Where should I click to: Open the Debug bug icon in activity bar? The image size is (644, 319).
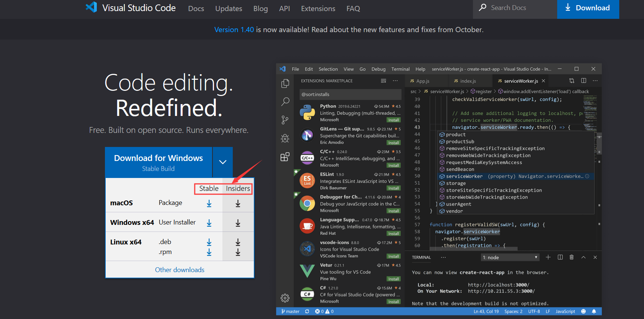[285, 138]
